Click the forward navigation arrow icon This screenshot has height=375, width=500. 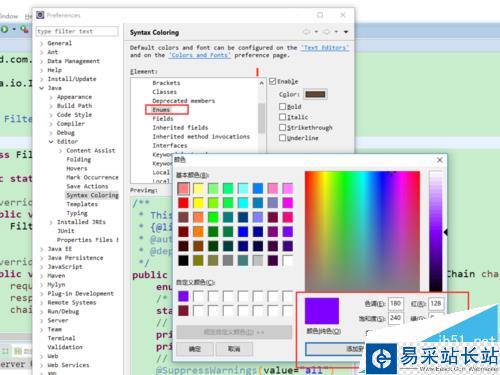326,32
